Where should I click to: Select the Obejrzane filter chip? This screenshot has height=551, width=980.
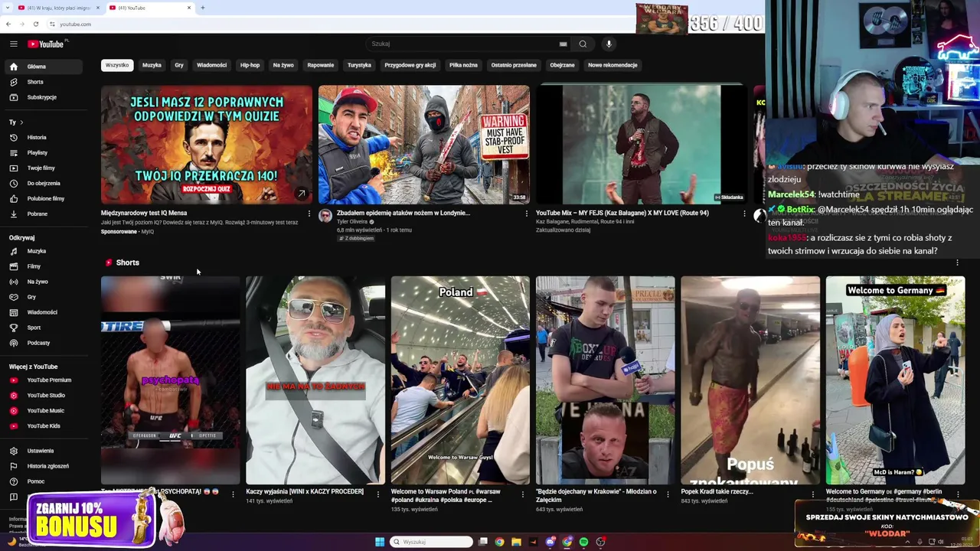pyautogui.click(x=562, y=65)
